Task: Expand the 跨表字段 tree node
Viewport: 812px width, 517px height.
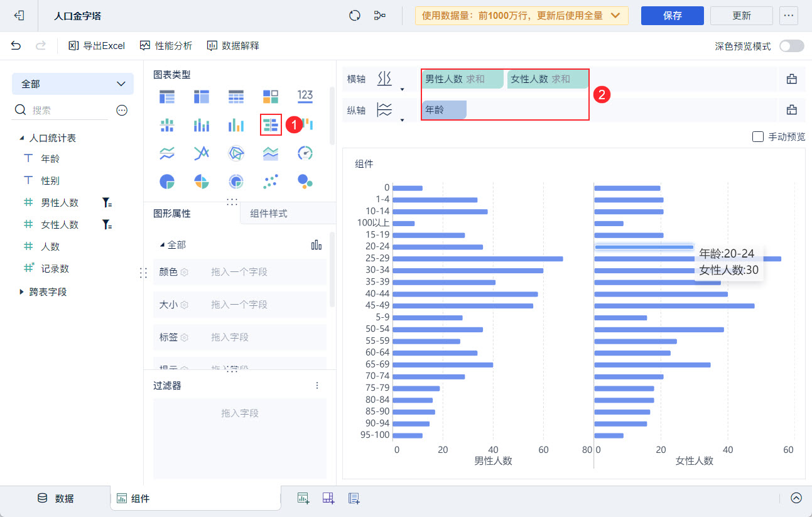Action: (x=22, y=291)
